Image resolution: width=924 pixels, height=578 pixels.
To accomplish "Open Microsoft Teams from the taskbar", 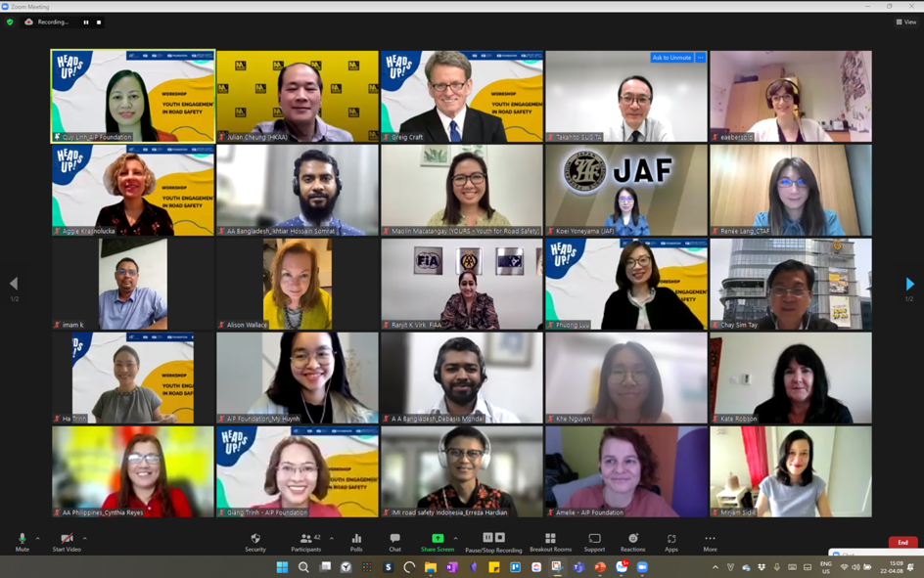I will pos(578,567).
